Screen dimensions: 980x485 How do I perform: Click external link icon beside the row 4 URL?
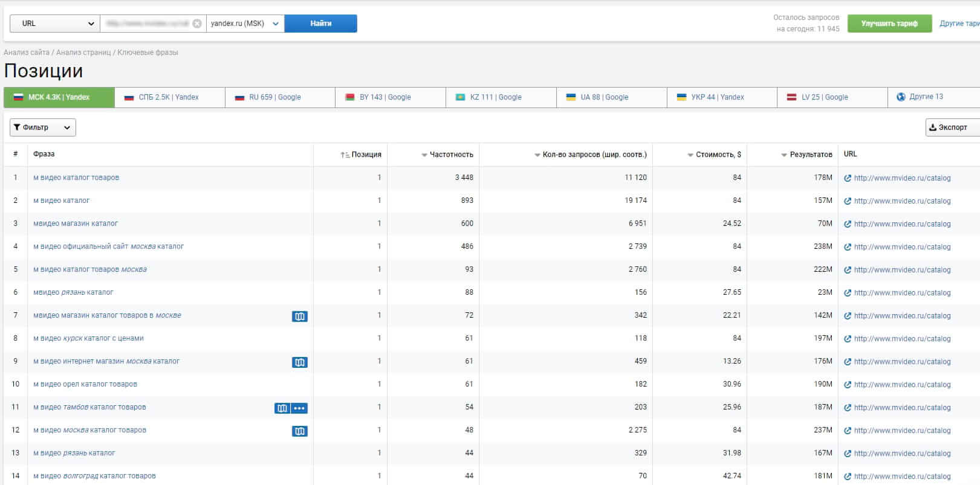tap(848, 247)
